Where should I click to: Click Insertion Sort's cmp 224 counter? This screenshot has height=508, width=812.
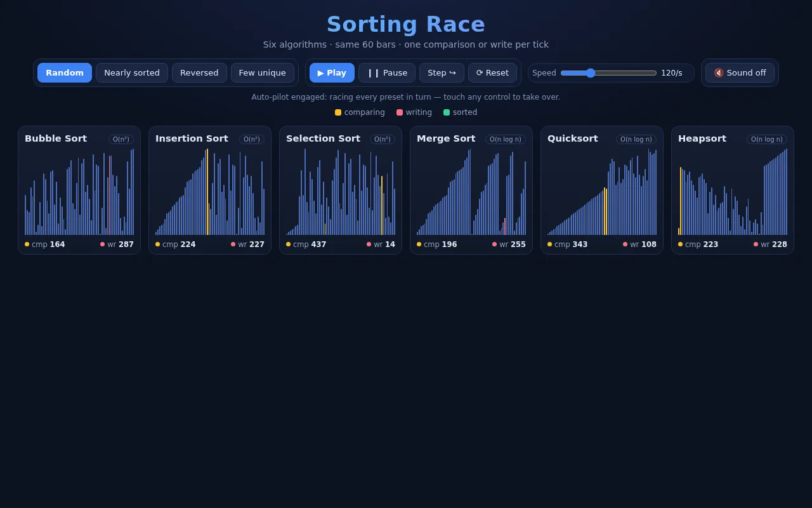click(x=176, y=244)
